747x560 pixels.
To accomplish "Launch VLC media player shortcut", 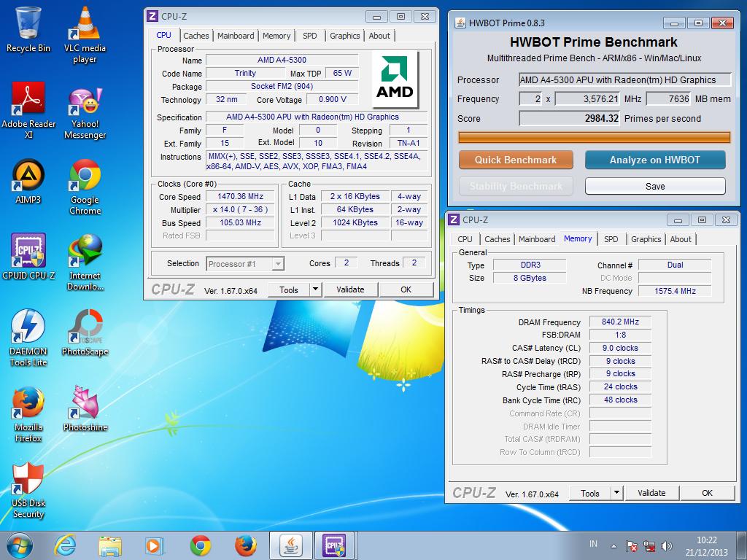I will [x=85, y=34].
